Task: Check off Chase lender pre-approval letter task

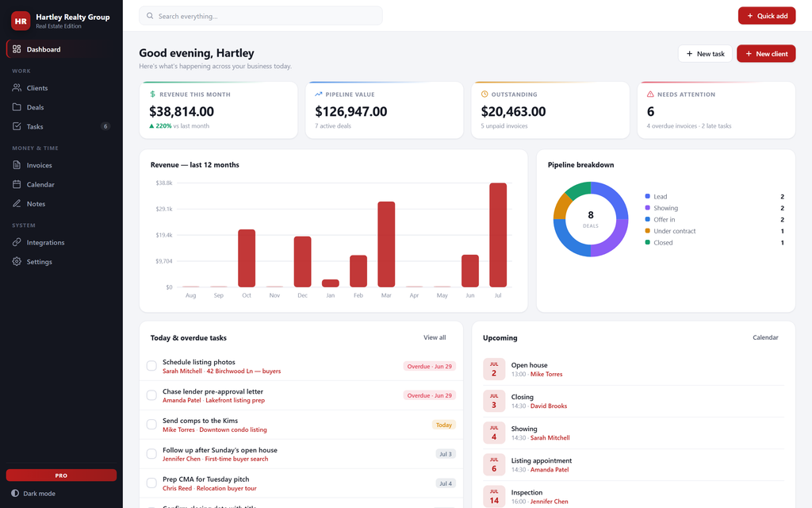Action: pos(151,395)
